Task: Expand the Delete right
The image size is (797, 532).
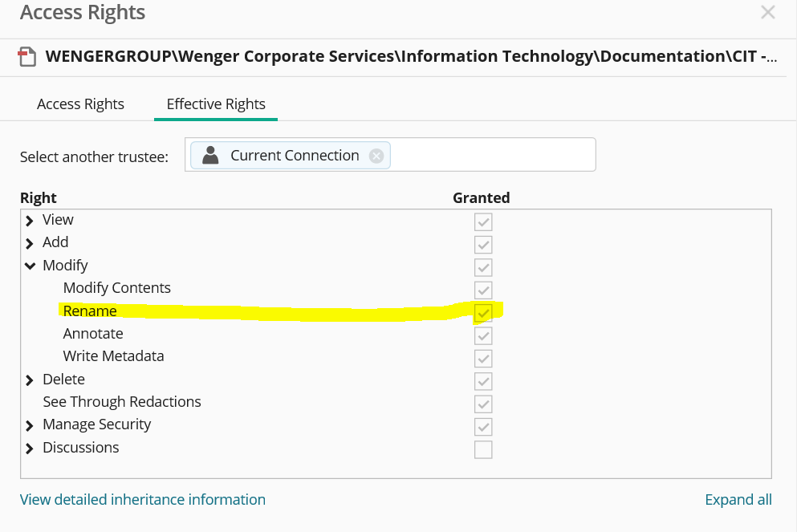Action: click(30, 380)
